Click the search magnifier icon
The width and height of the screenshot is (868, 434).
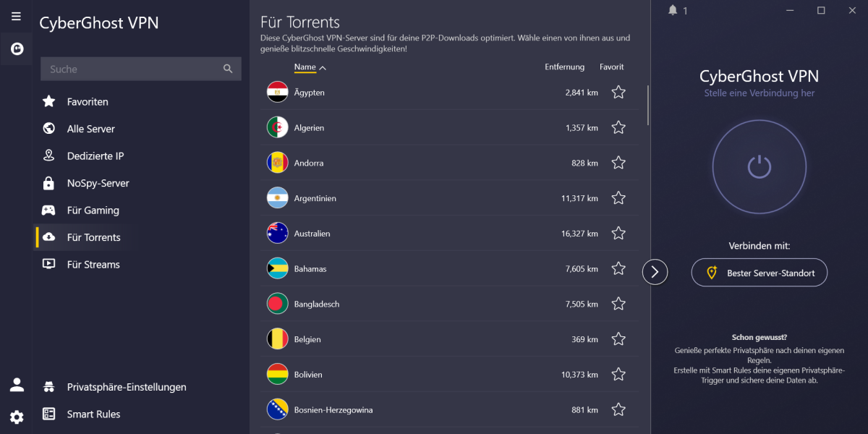[x=228, y=69]
